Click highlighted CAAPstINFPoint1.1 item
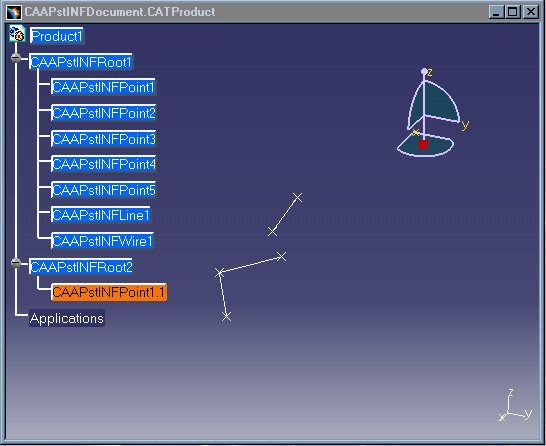Screen dimensions: 546x446 tap(109, 292)
